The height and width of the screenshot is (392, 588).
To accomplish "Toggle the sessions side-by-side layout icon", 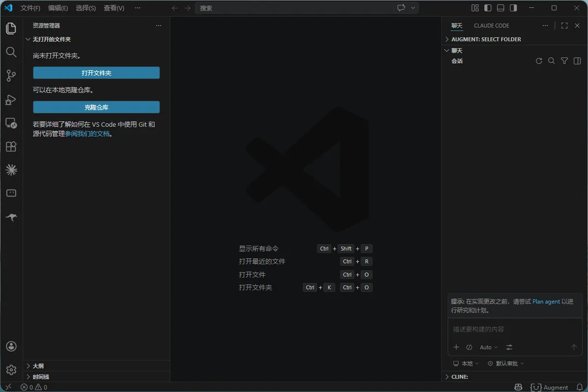I will tap(577, 61).
